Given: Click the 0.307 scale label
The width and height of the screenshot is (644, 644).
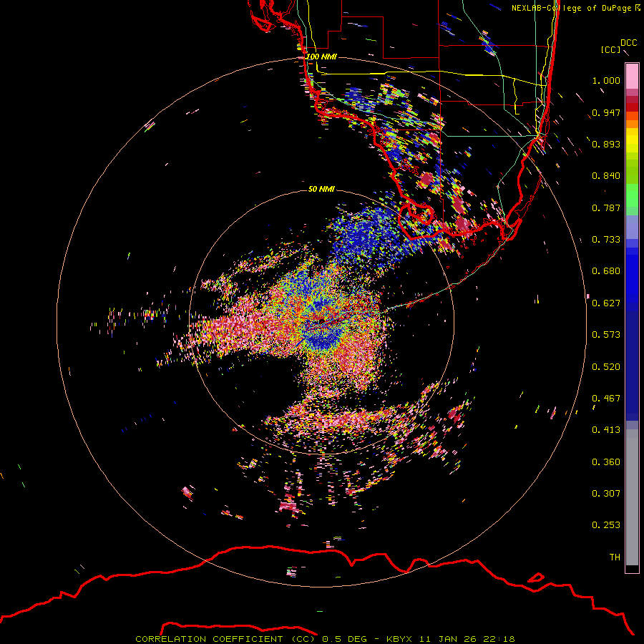Looking at the screenshot, I should pos(606,494).
